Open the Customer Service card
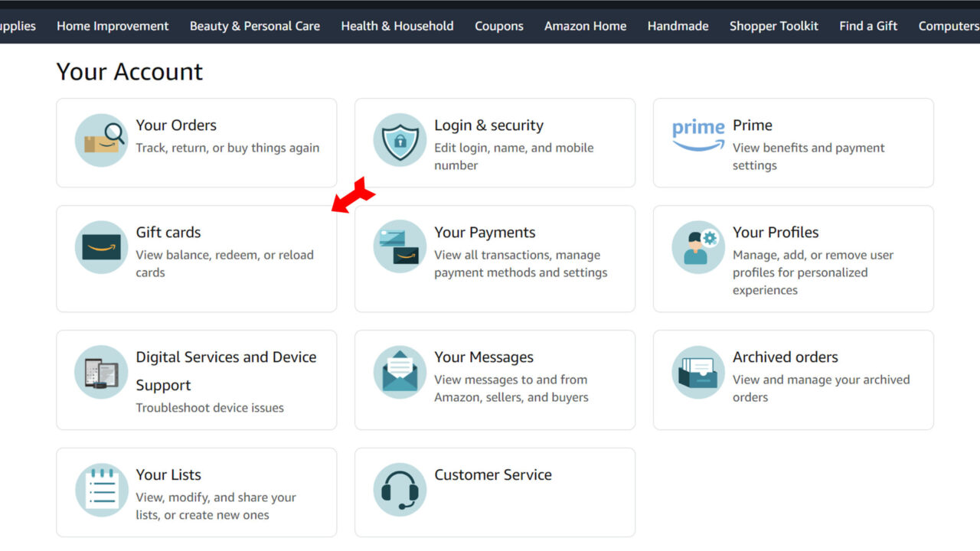 pyautogui.click(x=495, y=490)
